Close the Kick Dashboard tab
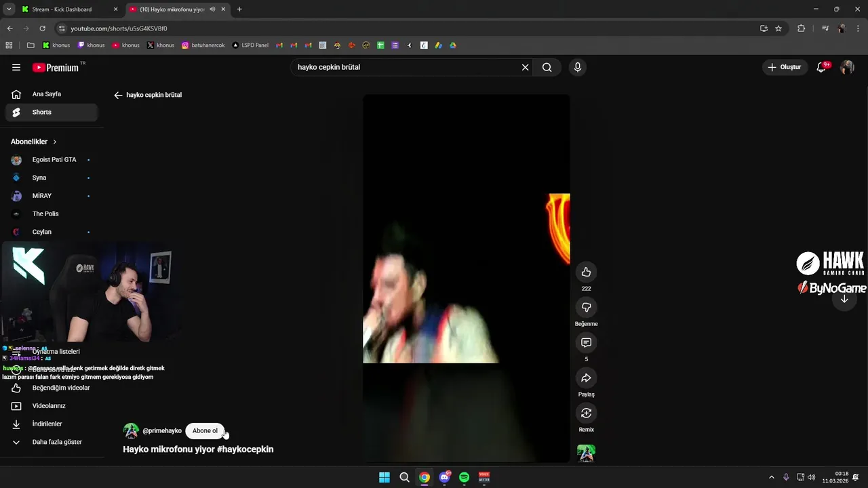Image resolution: width=868 pixels, height=488 pixels. [115, 9]
